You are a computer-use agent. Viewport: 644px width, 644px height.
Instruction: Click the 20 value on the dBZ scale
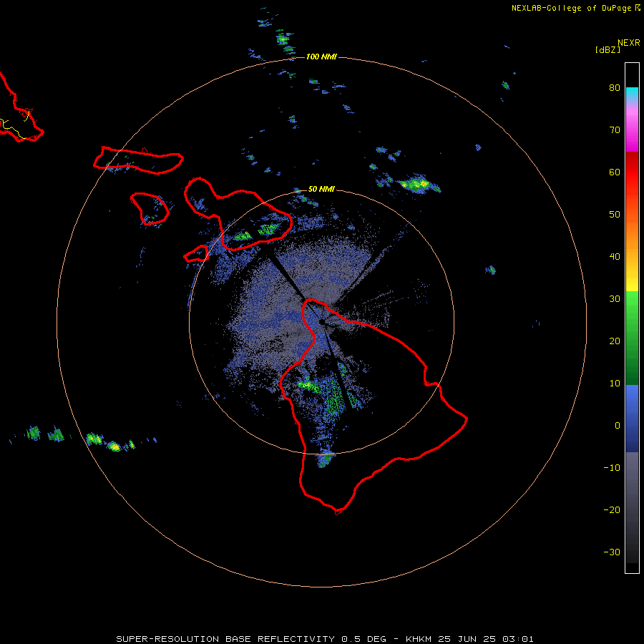click(x=615, y=341)
